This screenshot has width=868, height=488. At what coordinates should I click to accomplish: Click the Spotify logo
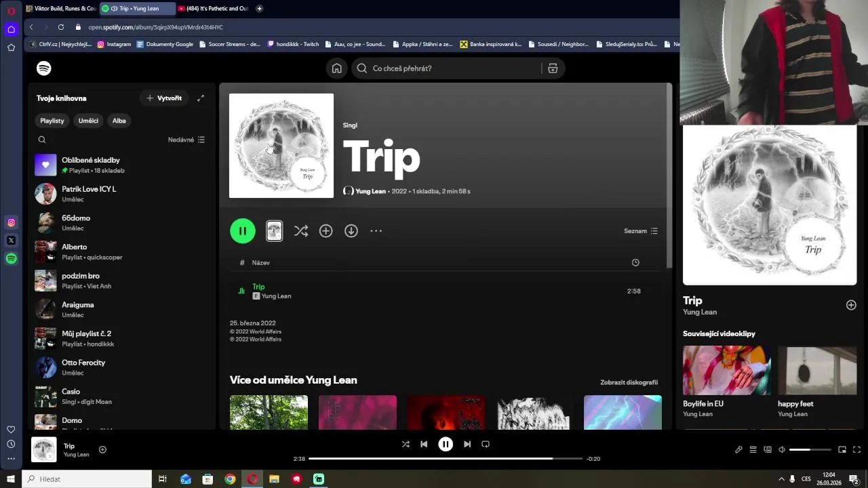click(44, 68)
